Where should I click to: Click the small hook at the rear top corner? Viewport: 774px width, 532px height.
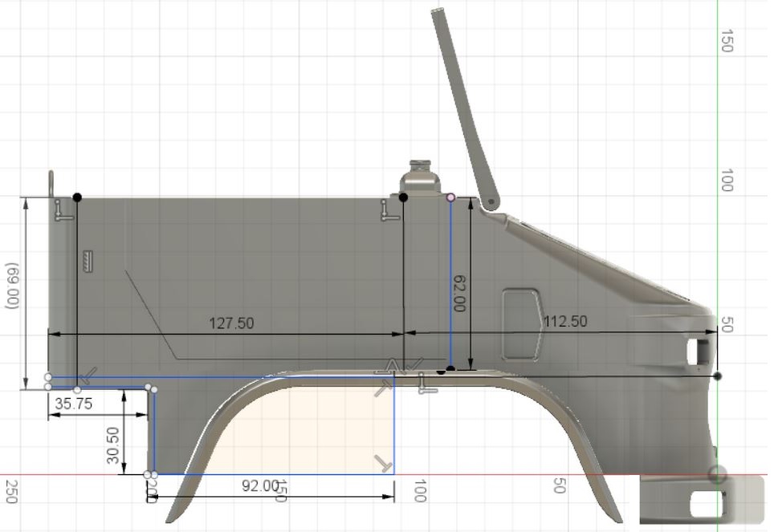click(x=51, y=184)
